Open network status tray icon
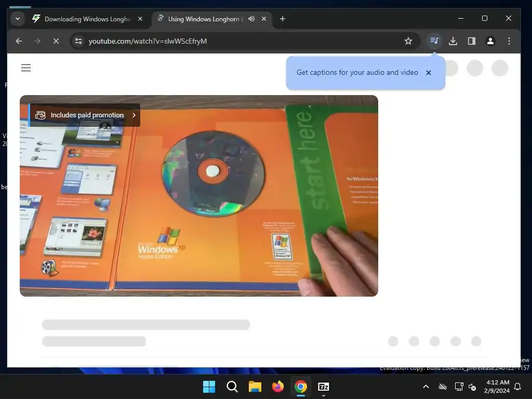The width and height of the screenshot is (532, 399). (459, 387)
